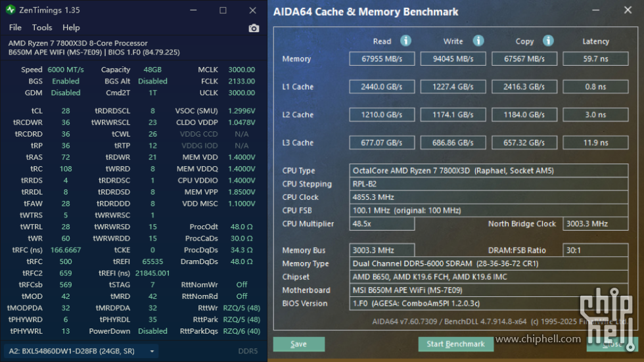Click the DDR5 label in ZenTimings footer
644x362 pixels.
pyautogui.click(x=248, y=351)
